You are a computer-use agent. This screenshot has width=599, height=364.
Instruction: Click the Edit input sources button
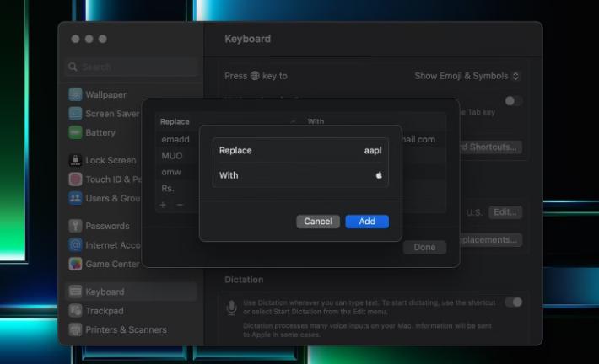point(505,212)
